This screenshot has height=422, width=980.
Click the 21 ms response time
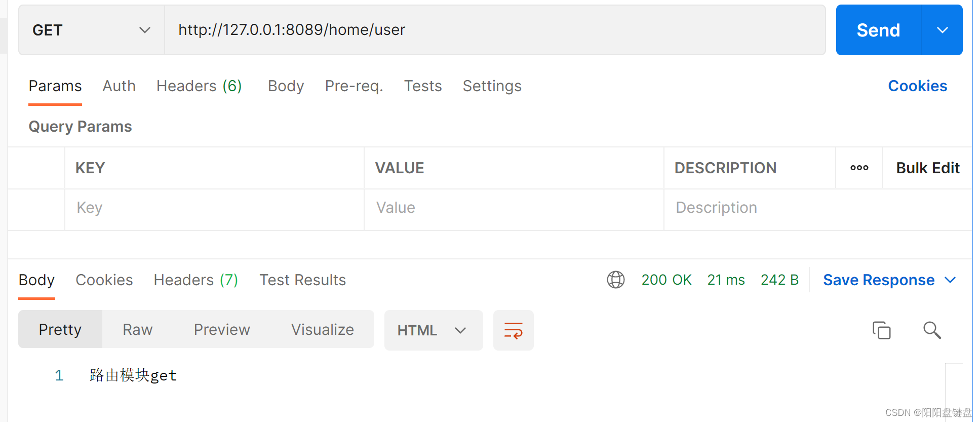coord(726,280)
